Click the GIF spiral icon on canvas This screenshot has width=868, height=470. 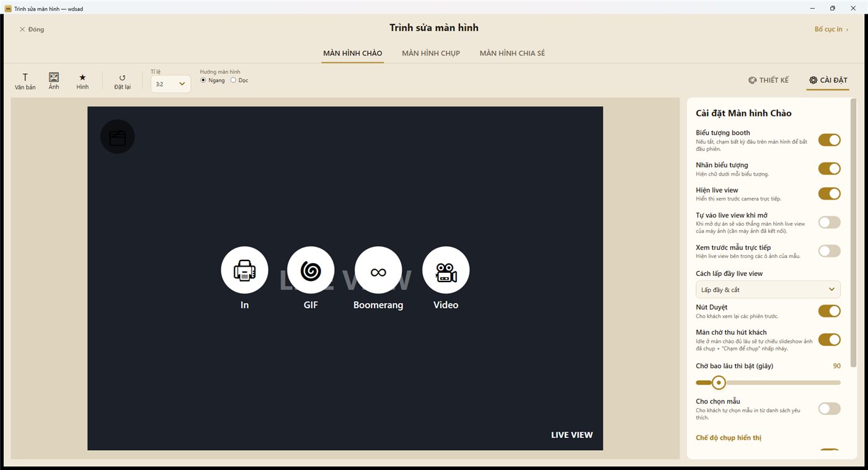coord(311,270)
